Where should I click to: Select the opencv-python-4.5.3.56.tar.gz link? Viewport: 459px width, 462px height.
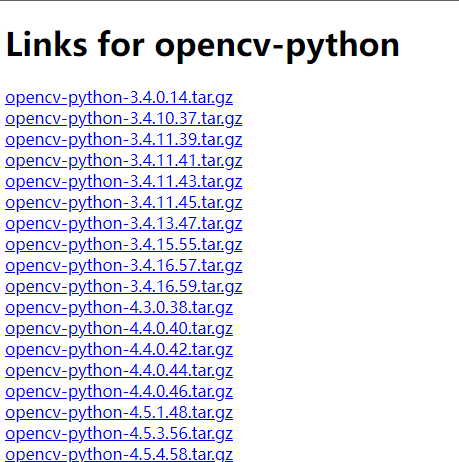coord(119,434)
